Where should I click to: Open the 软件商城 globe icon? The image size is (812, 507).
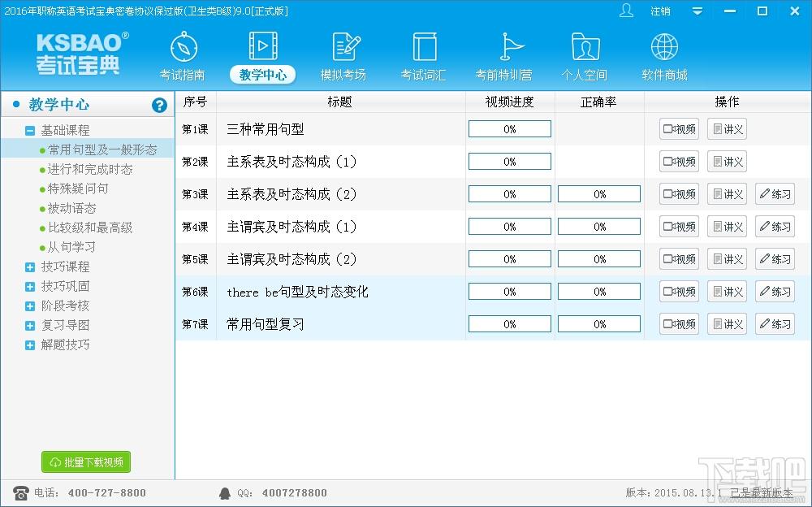pyautogui.click(x=664, y=47)
